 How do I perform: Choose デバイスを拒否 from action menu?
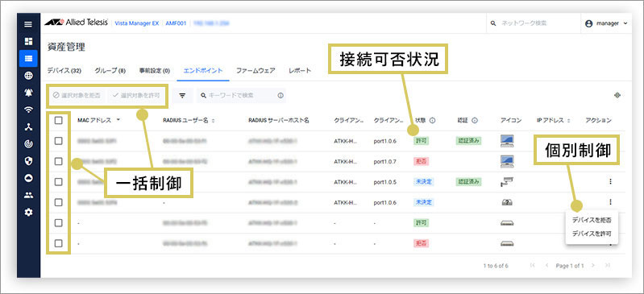click(x=592, y=220)
